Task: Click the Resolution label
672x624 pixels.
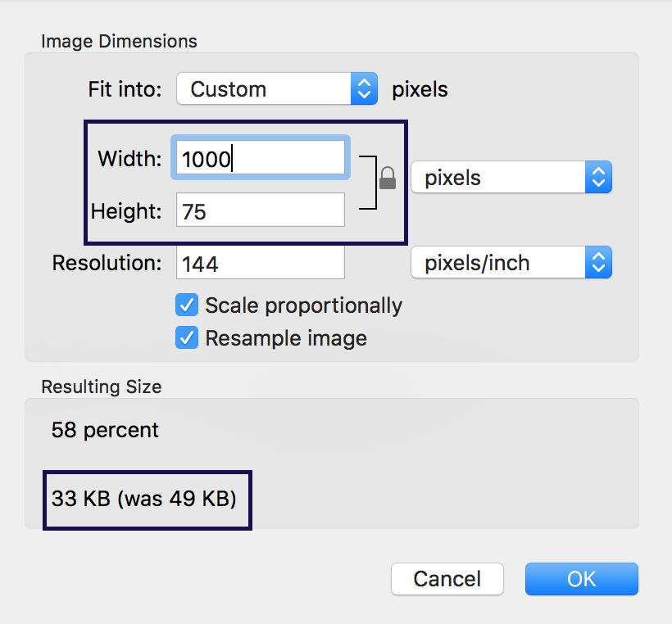Action: 107,263
